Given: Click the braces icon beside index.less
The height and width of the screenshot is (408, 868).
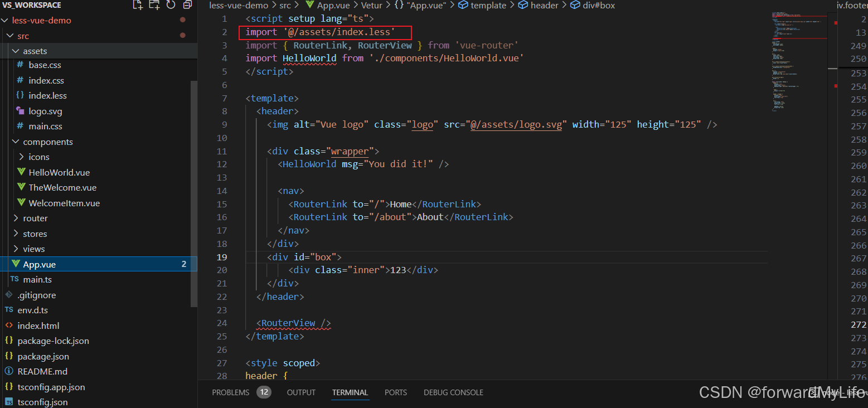Looking at the screenshot, I should tap(21, 95).
